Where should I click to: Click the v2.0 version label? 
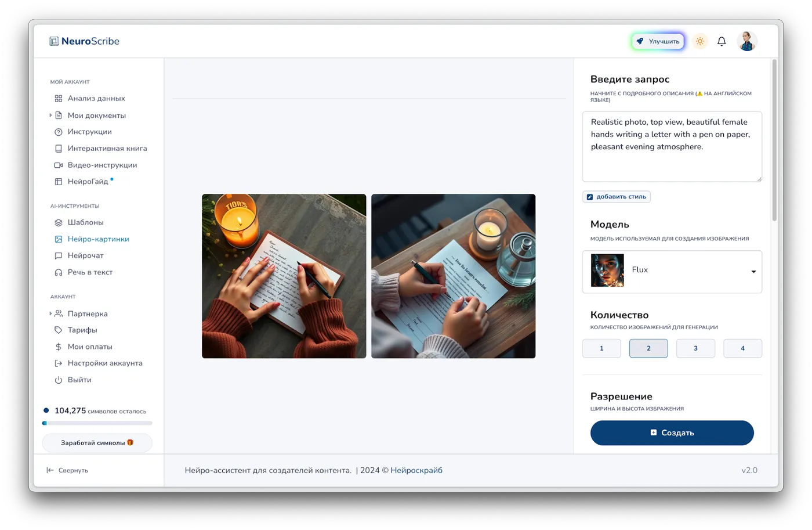tap(749, 470)
